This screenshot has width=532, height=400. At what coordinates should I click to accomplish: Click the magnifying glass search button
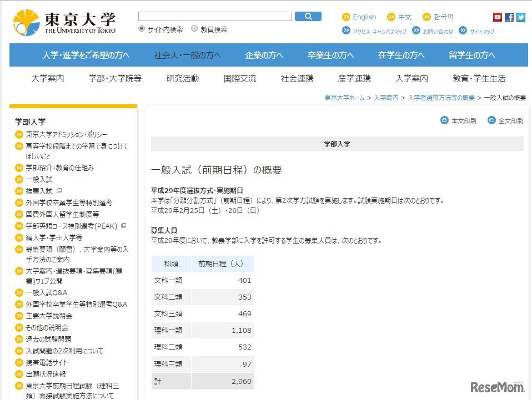[x=308, y=16]
